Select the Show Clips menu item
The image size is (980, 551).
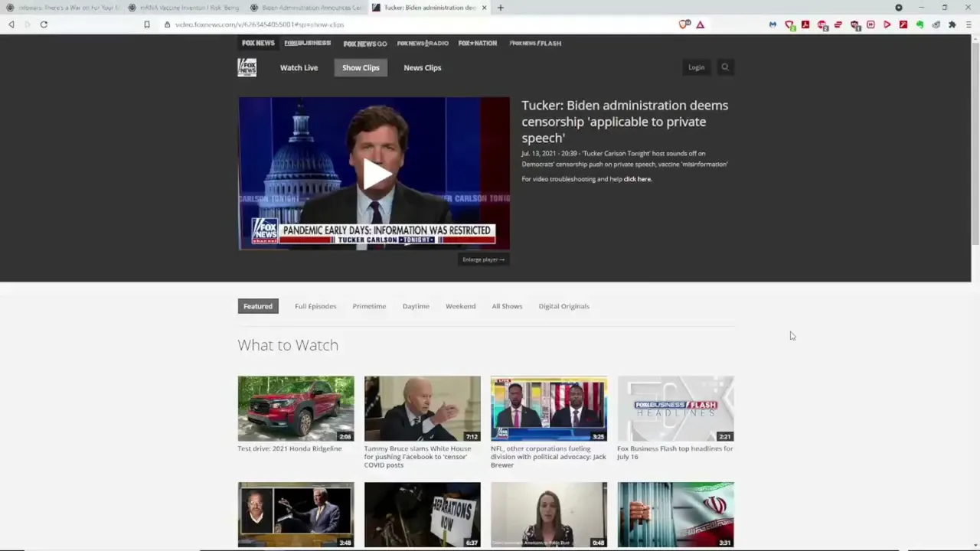click(361, 67)
